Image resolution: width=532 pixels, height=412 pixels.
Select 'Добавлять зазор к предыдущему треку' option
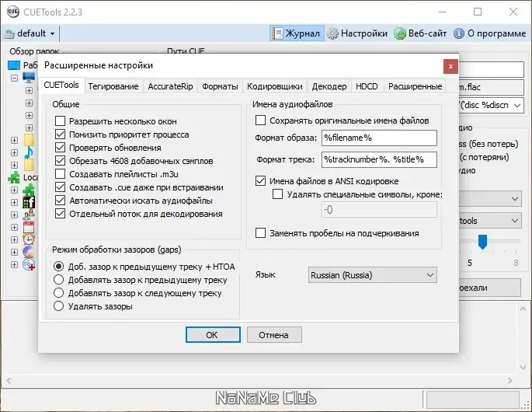59,280
